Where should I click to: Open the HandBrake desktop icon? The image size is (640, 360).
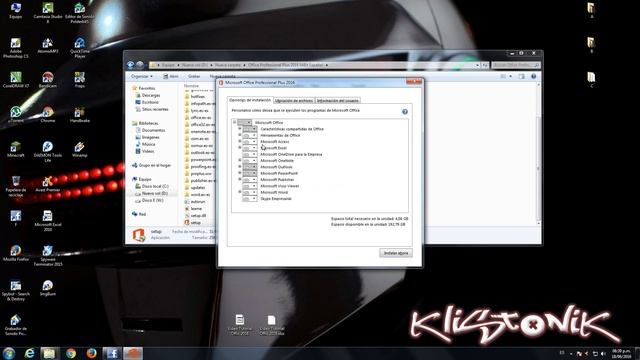(80, 114)
